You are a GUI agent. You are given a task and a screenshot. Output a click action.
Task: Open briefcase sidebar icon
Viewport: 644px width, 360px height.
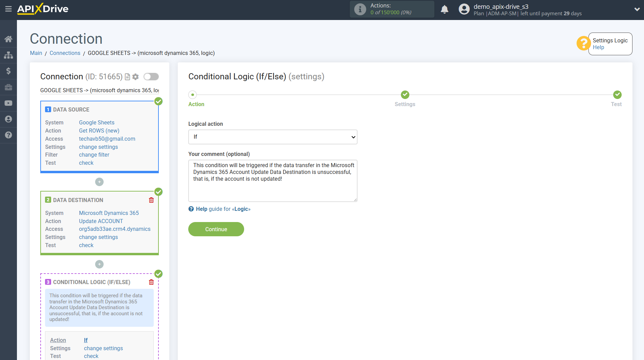click(x=8, y=87)
